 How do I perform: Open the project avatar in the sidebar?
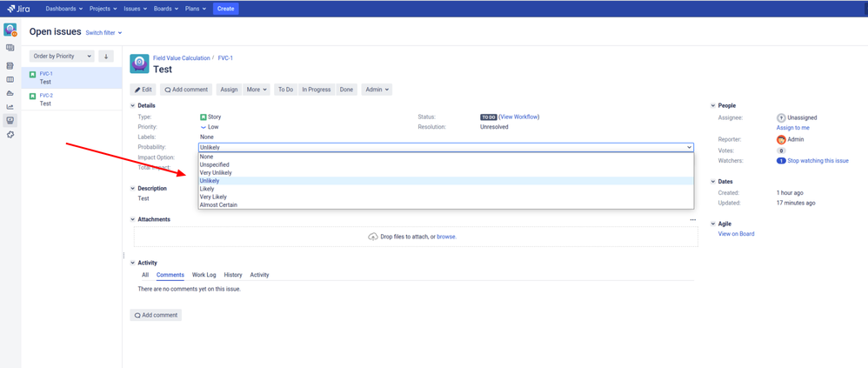[10, 30]
